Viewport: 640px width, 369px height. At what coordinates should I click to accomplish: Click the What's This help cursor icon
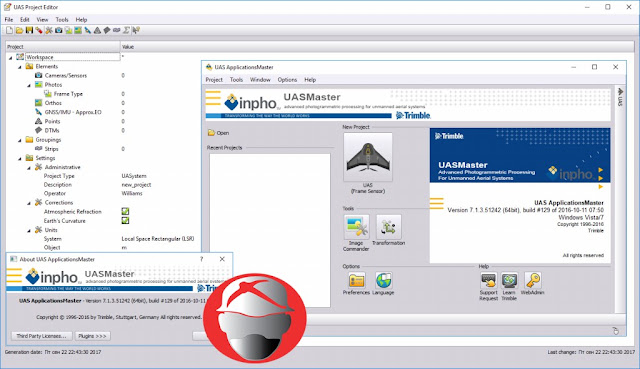point(136,30)
